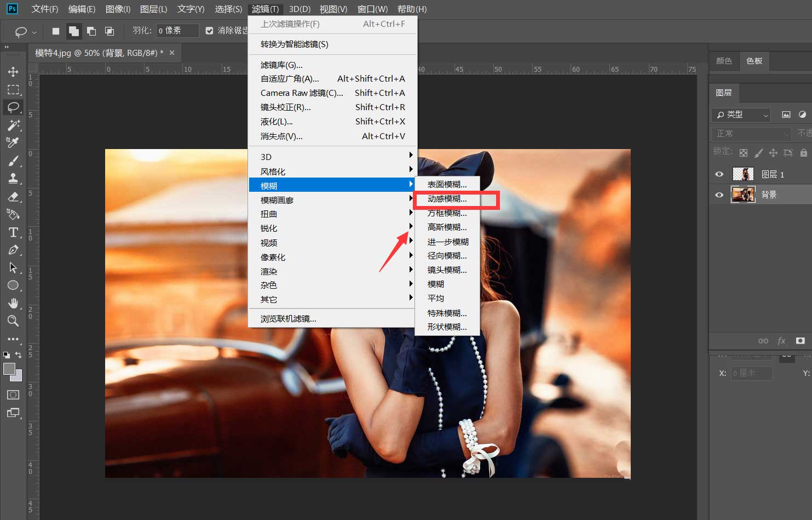The image size is (812, 520).
Task: Select the Move tool
Action: pyautogui.click(x=13, y=72)
